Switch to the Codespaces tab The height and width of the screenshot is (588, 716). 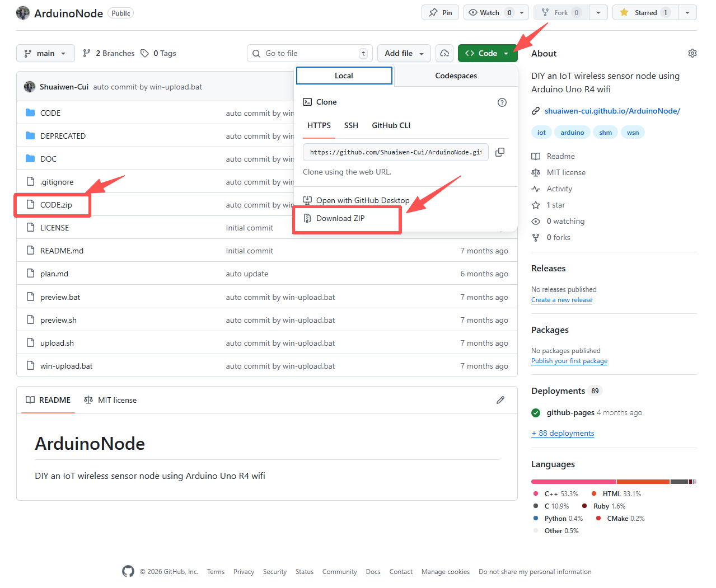point(456,76)
